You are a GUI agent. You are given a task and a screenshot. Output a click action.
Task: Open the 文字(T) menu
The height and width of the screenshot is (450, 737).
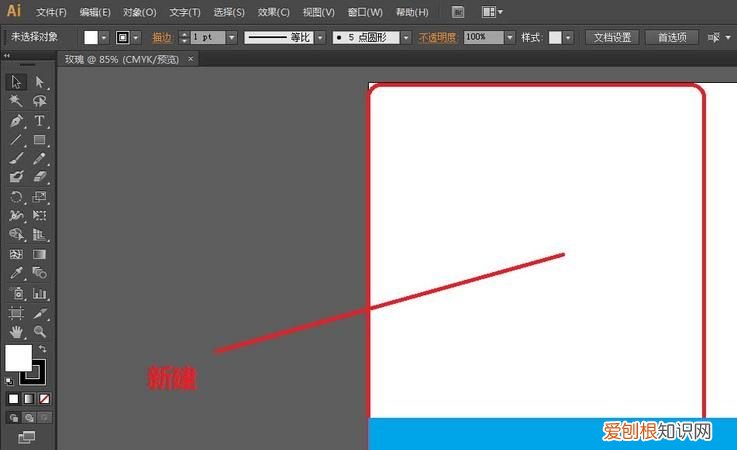click(x=185, y=13)
